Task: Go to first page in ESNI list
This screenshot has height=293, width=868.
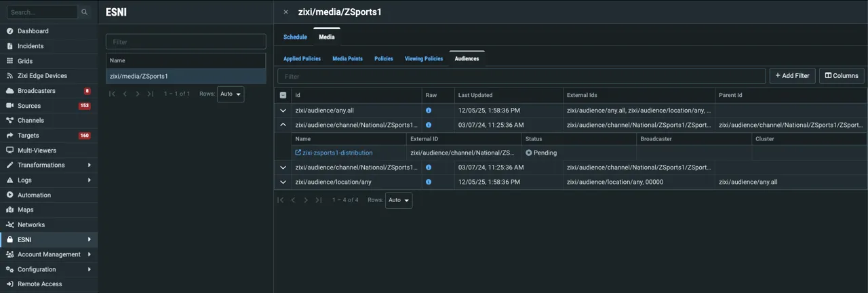Action: 113,94
